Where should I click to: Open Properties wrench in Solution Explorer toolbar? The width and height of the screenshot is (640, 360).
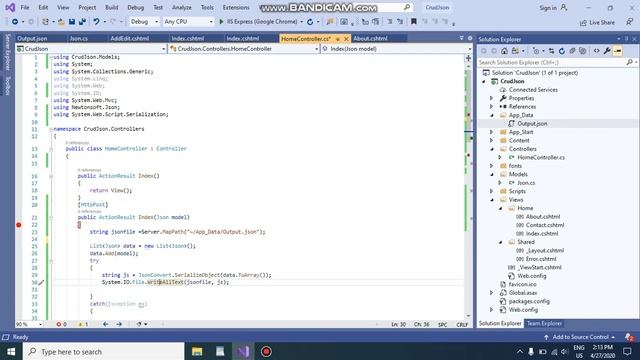(607, 51)
